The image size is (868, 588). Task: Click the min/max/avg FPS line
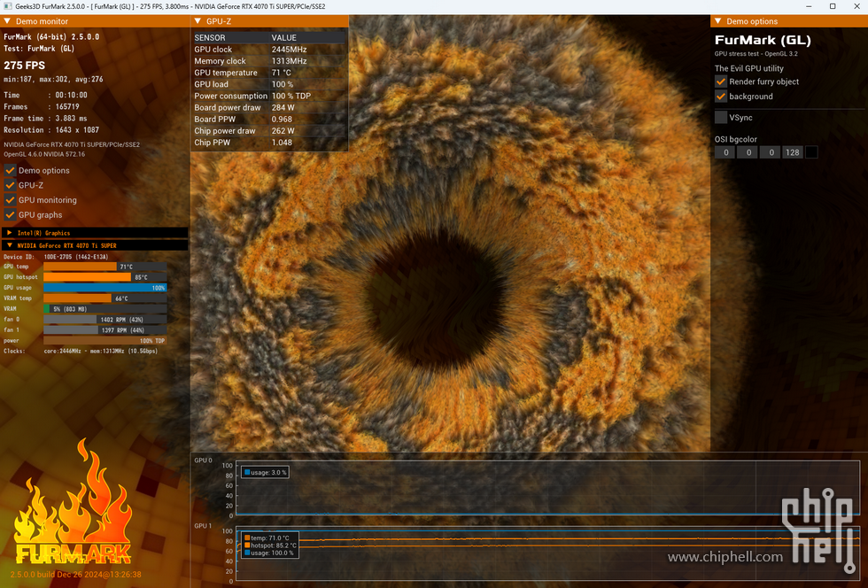53,79
